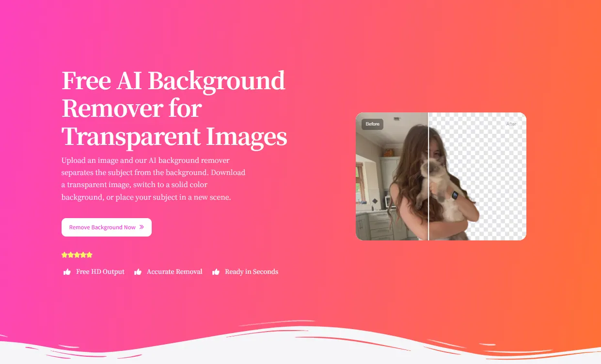Click the before/after divider slider handle
Viewport: 601px width, 364px height.
coord(428,176)
